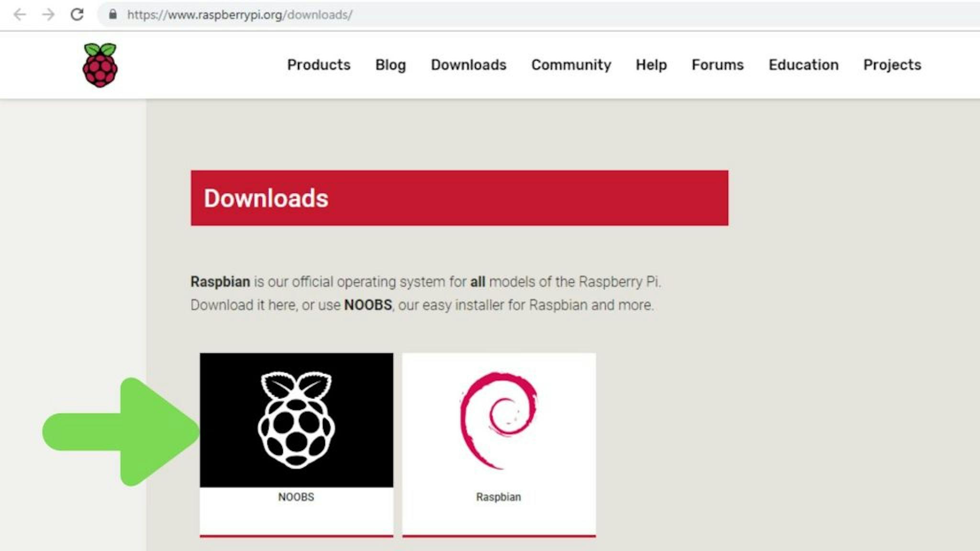Click the NOOBS raspberry logo image
Viewport: 980px width, 551px height.
(297, 420)
